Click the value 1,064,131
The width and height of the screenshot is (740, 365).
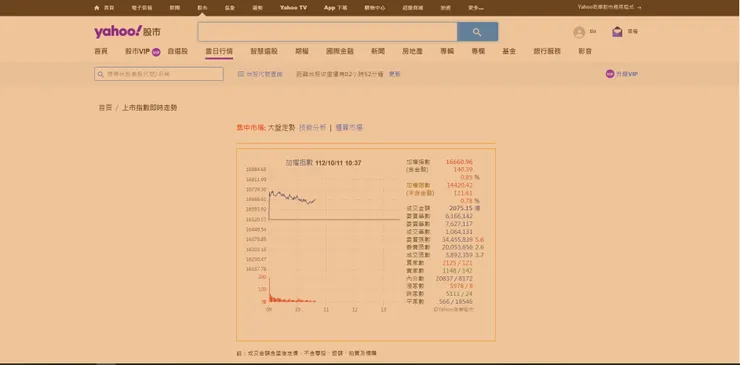pos(459,231)
